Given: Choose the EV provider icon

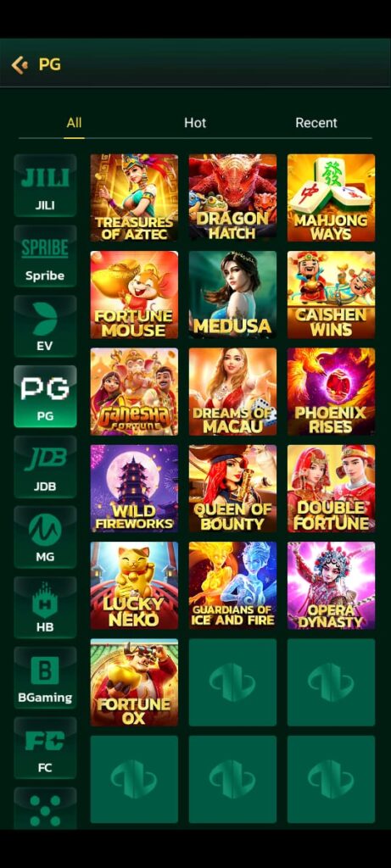Looking at the screenshot, I should (x=45, y=326).
